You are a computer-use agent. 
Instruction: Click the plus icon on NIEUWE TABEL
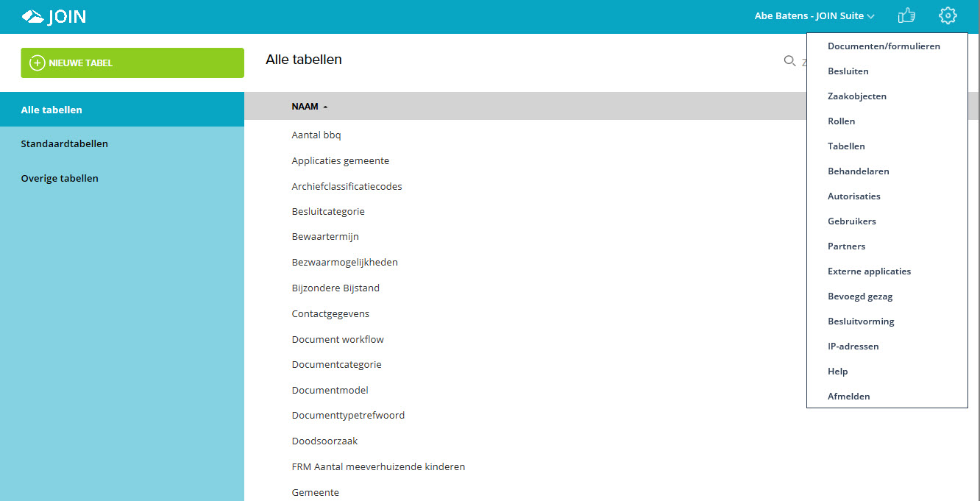(37, 63)
